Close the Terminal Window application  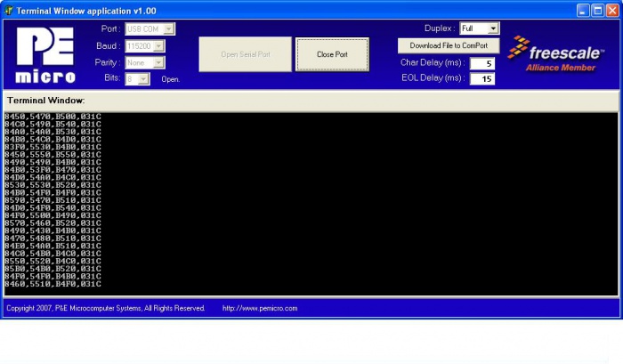click(x=612, y=10)
